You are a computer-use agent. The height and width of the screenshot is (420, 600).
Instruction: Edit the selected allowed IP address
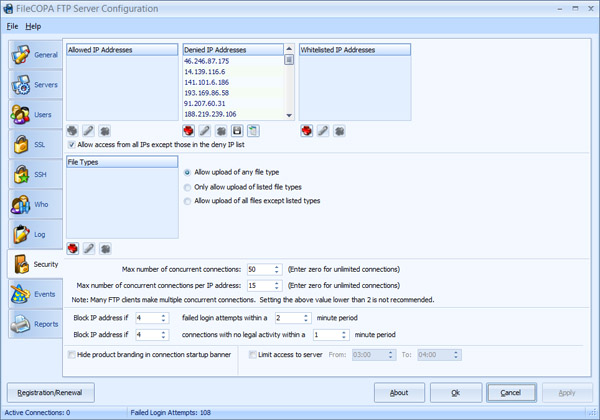pyautogui.click(x=88, y=131)
